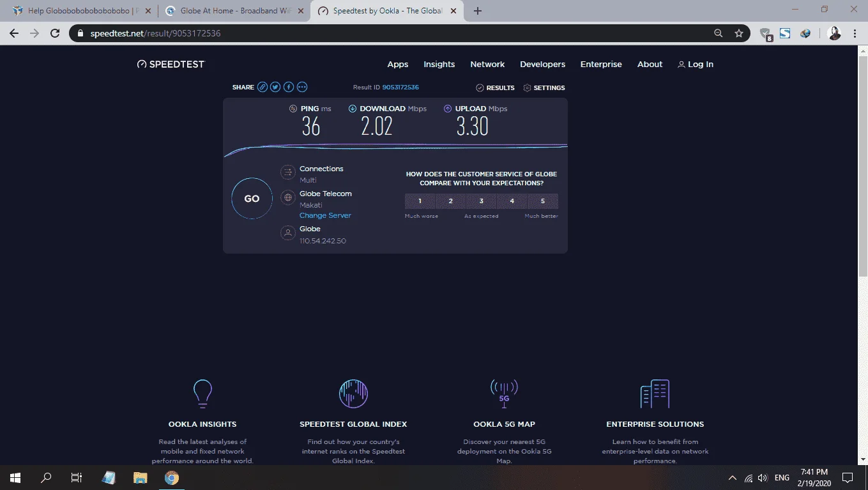Open File Explorer from taskbar
Screen dimensions: 868x490
[x=140, y=477]
